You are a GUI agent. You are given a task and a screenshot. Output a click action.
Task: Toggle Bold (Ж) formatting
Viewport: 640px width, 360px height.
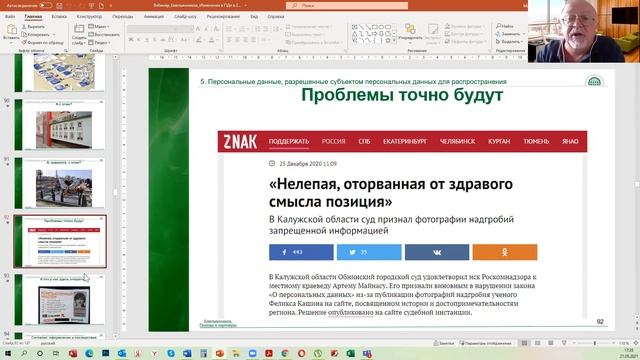coord(131,40)
